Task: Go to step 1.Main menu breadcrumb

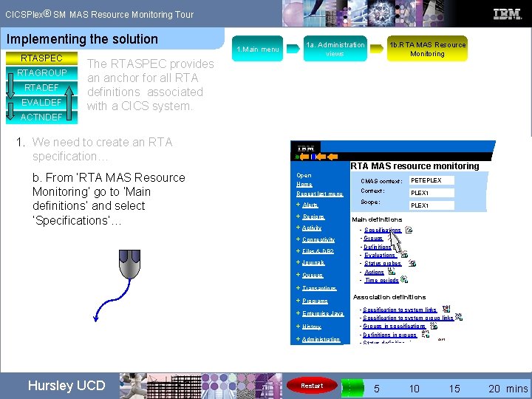Action: (258, 49)
